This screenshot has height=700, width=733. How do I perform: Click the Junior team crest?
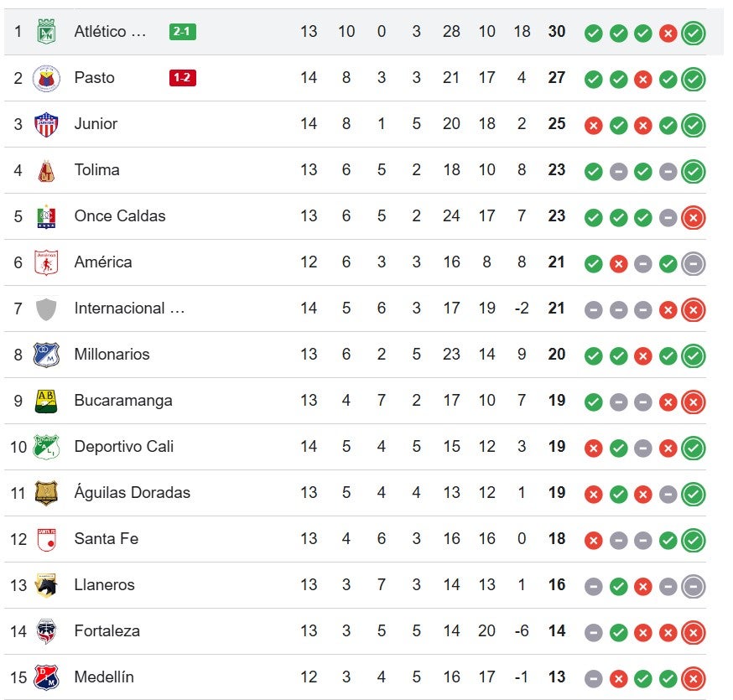point(46,124)
